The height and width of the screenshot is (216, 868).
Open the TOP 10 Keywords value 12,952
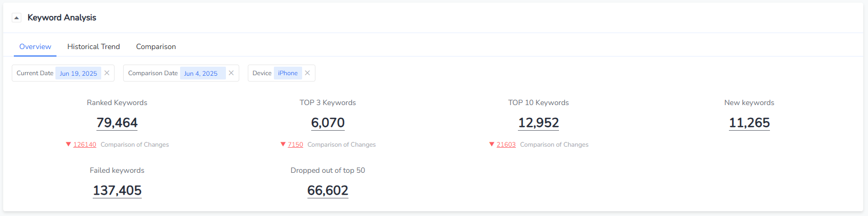538,123
